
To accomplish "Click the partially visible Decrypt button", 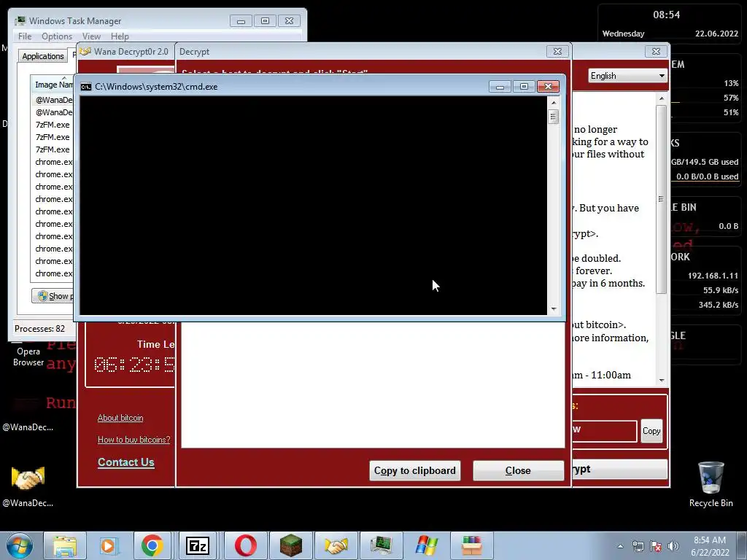I will pyautogui.click(x=619, y=469).
